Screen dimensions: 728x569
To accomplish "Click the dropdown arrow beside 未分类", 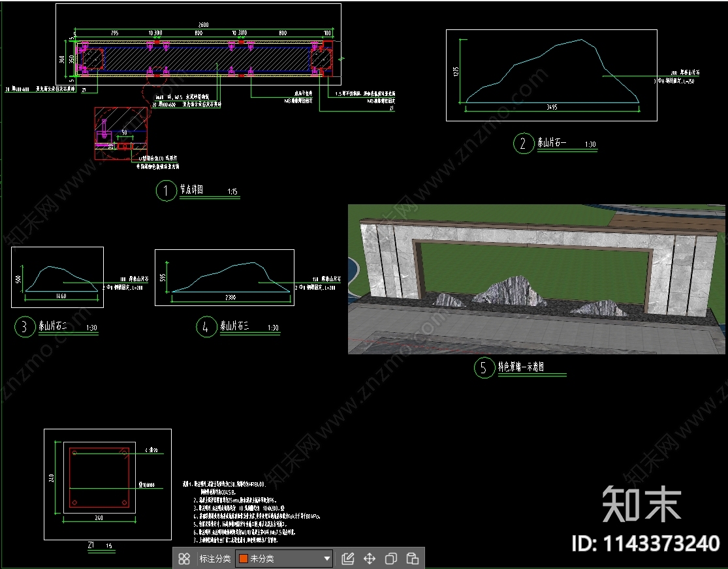I will tap(327, 559).
